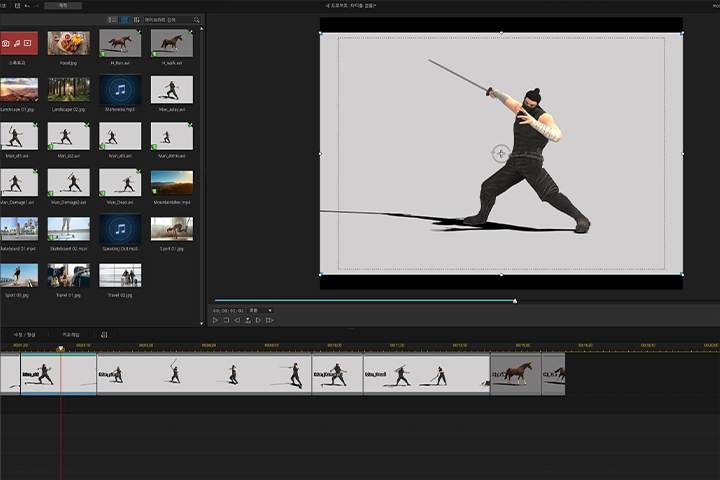
Task: Click the snapshot icon in playback controls
Action: (248, 320)
